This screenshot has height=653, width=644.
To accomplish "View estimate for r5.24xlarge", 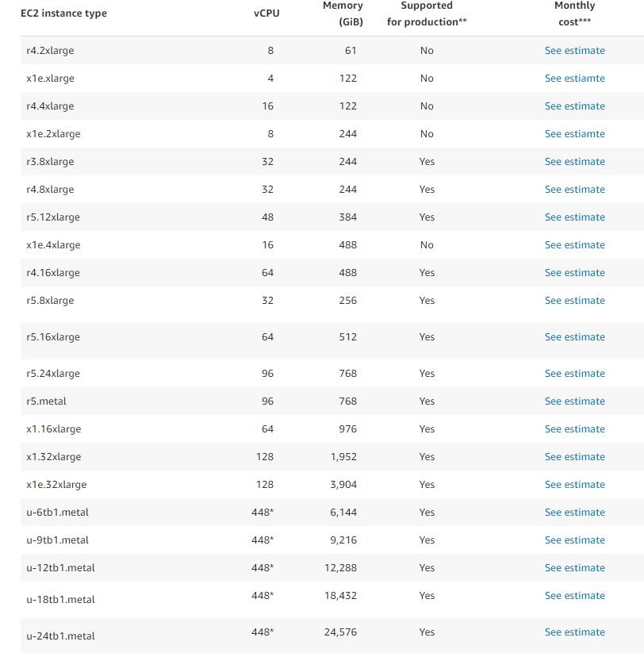I will click(574, 374).
